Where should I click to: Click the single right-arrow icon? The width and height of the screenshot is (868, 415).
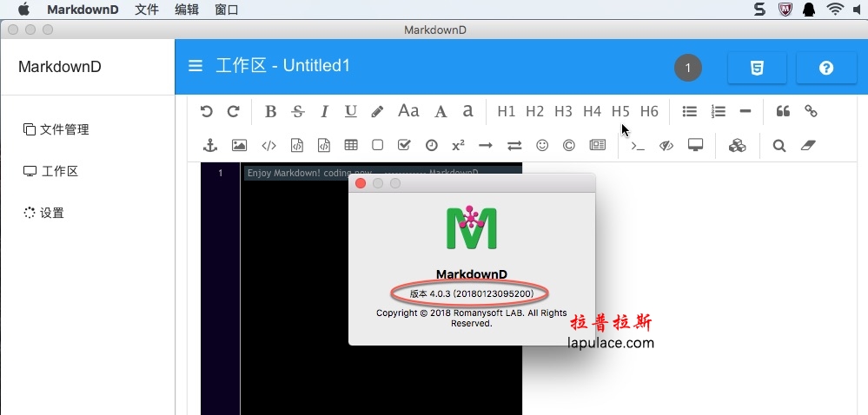(x=486, y=146)
